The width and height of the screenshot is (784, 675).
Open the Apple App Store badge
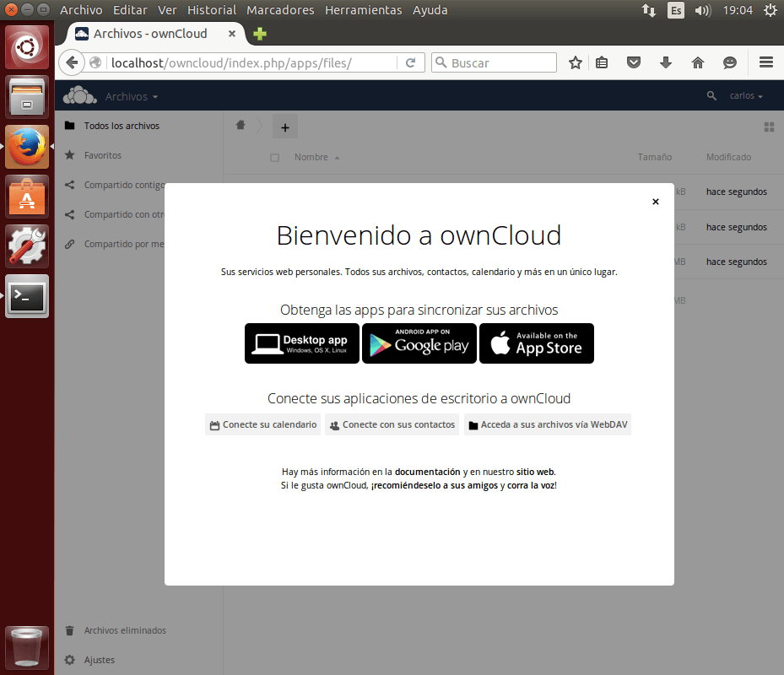(537, 343)
